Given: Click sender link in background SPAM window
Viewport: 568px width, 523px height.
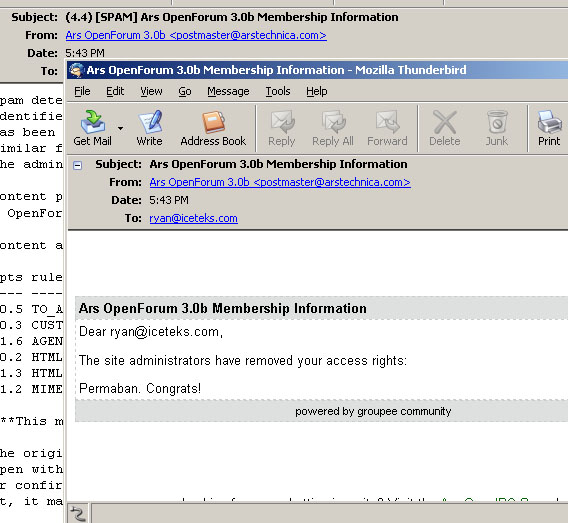Looking at the screenshot, I should click(196, 35).
